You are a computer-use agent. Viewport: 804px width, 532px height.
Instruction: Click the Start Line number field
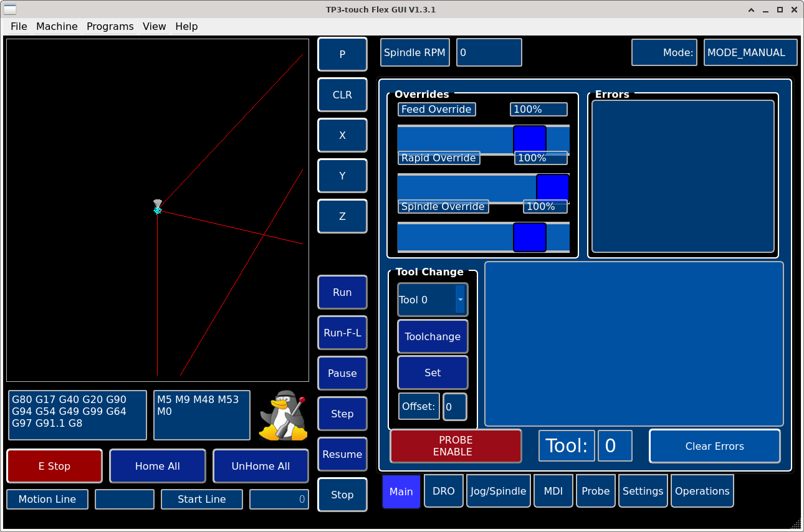[279, 499]
